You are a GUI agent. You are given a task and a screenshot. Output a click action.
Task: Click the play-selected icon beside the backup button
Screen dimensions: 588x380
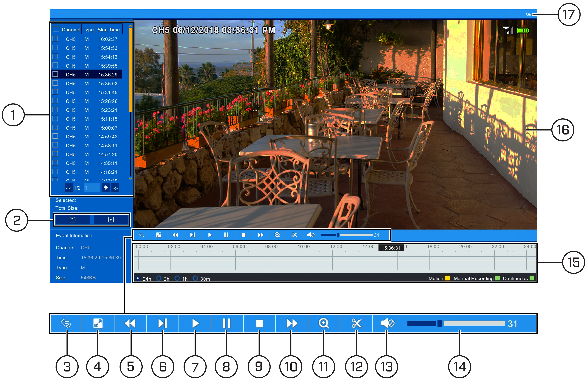coord(111,220)
